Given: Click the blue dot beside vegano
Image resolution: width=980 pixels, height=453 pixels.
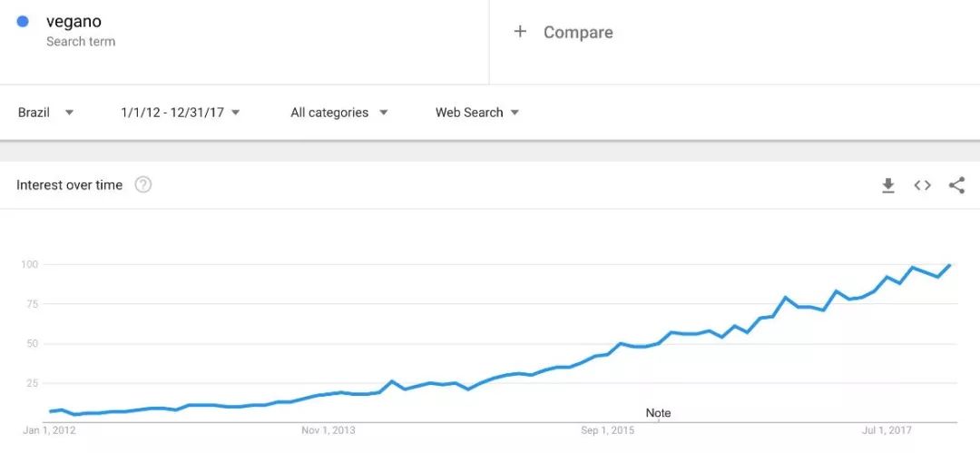Looking at the screenshot, I should click(x=23, y=22).
